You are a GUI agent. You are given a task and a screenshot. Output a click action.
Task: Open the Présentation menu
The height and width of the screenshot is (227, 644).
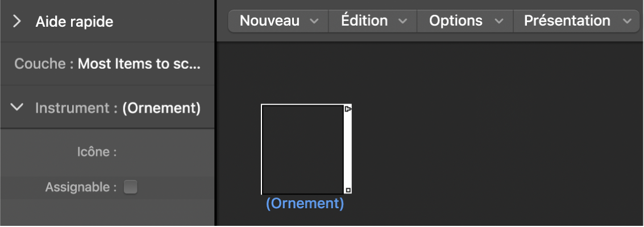[577, 20]
